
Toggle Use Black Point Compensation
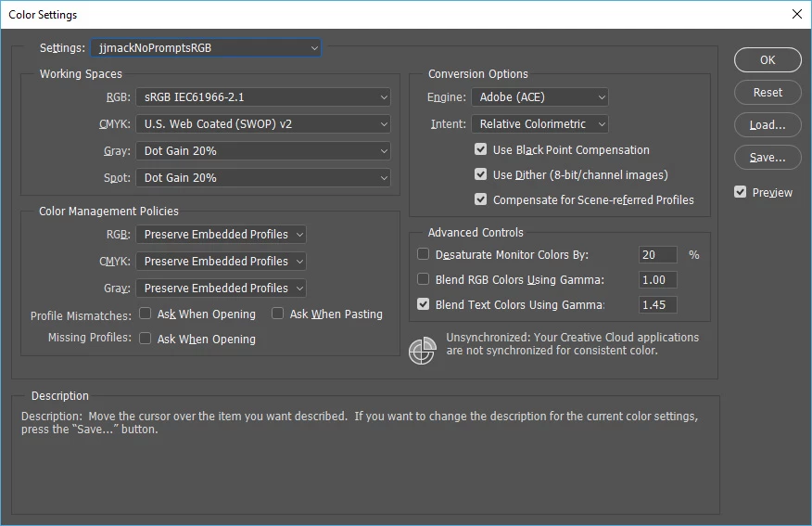[480, 149]
